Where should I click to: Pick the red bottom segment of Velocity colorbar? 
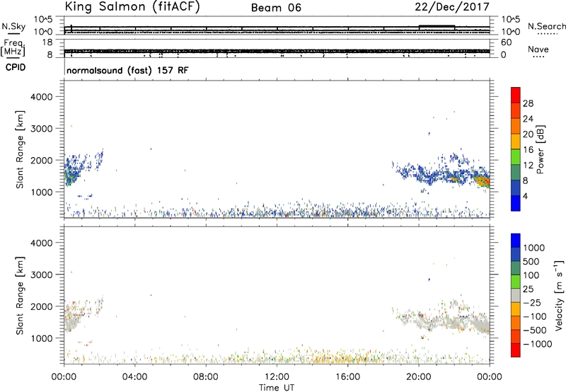click(516, 350)
